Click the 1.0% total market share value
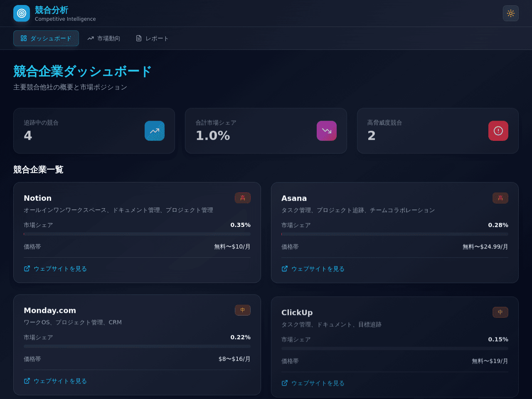Image resolution: width=532 pixels, height=399 pixels. 213,135
